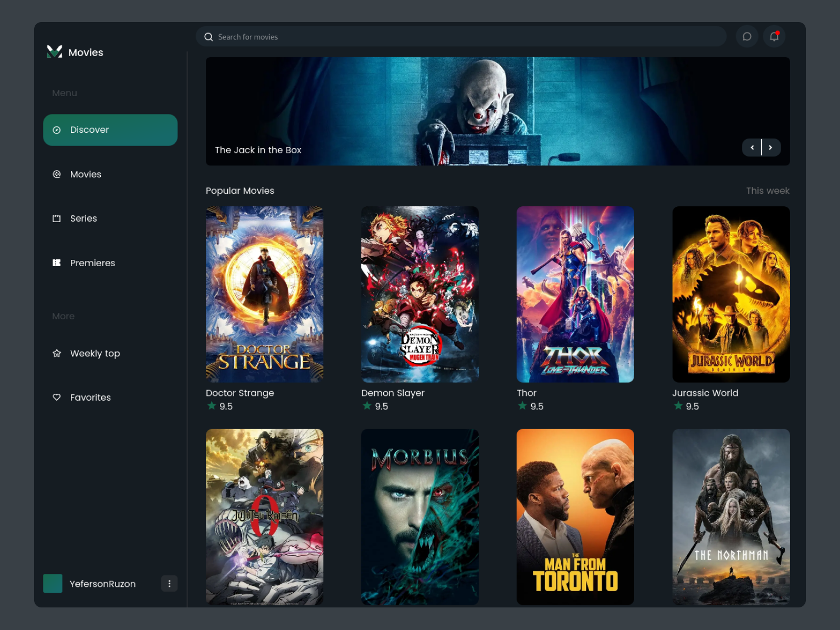840x630 pixels.
Task: Click the Jurassic World title link
Action: pos(705,393)
